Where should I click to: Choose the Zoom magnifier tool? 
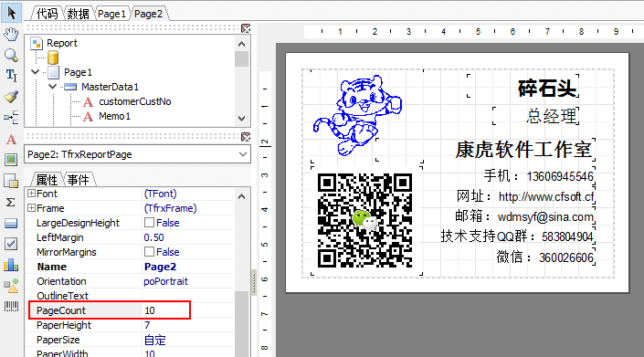tap(11, 55)
